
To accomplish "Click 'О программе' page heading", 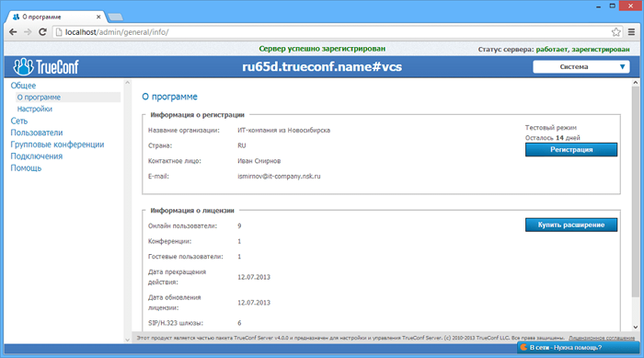I will point(169,97).
